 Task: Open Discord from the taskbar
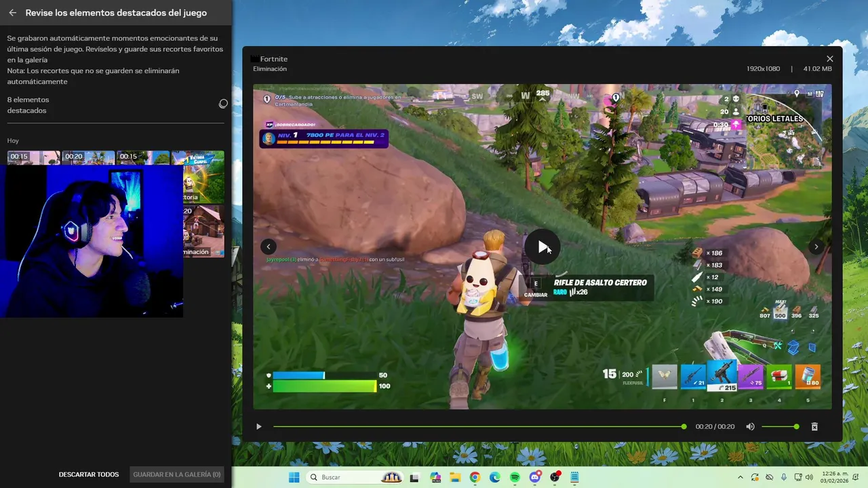click(x=535, y=477)
